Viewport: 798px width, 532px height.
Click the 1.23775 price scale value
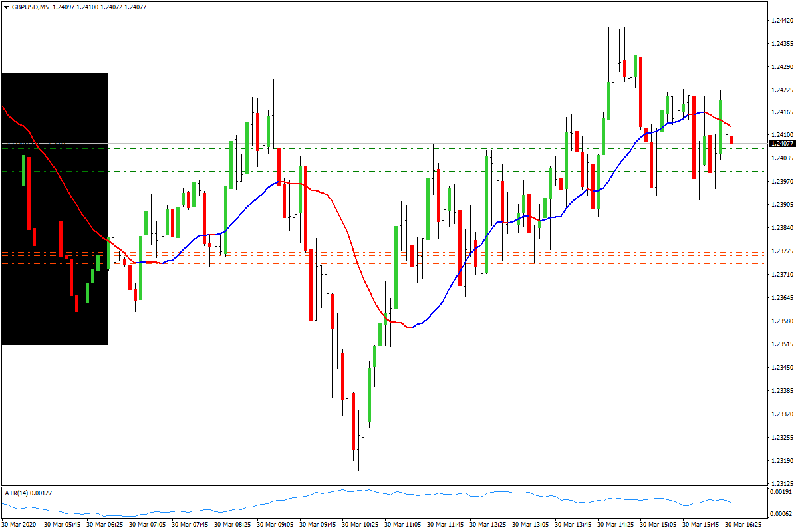(783, 251)
